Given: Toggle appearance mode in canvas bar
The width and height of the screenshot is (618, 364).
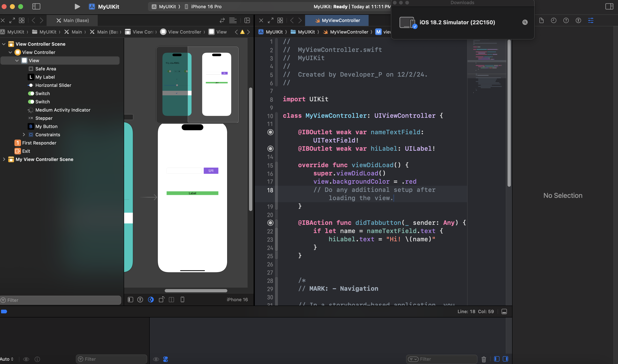Looking at the screenshot, I should point(151,300).
